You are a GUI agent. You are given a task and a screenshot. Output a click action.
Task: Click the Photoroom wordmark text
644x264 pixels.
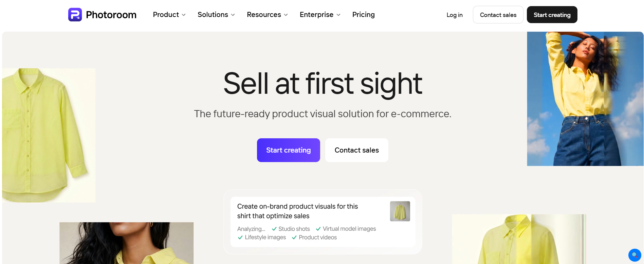click(111, 15)
